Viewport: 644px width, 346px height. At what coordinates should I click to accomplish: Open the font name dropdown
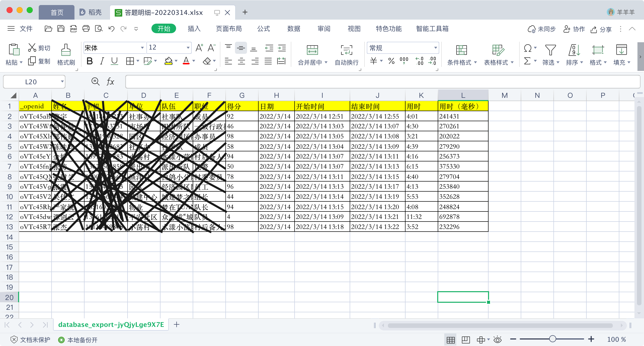[x=142, y=48]
